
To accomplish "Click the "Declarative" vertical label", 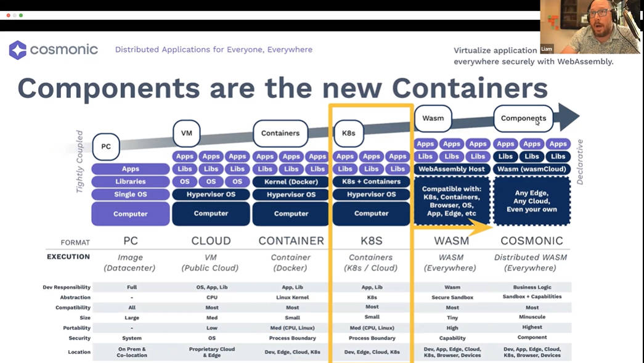I will (x=579, y=162).
